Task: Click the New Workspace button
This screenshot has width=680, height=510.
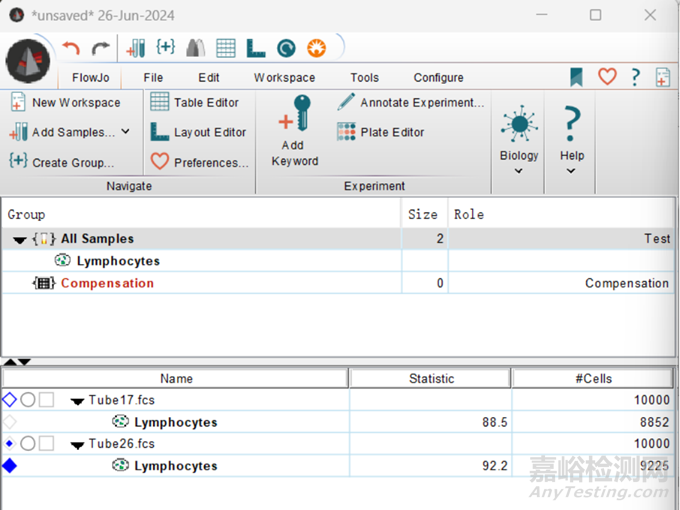Action: point(65,102)
